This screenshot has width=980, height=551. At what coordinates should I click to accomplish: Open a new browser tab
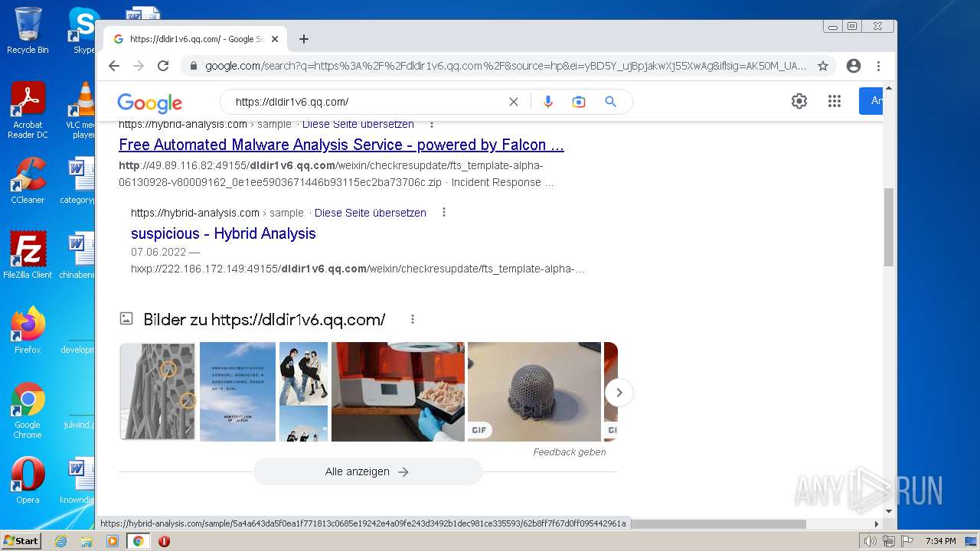click(x=304, y=39)
